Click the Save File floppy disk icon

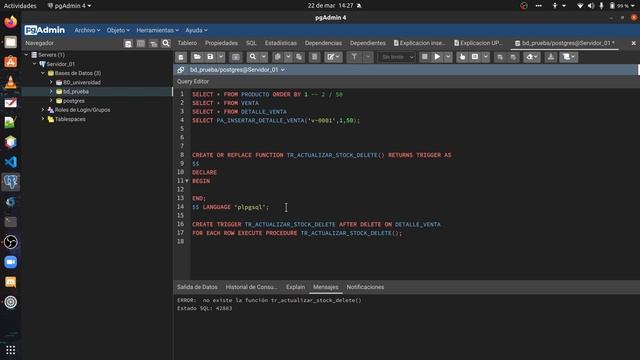point(210,57)
